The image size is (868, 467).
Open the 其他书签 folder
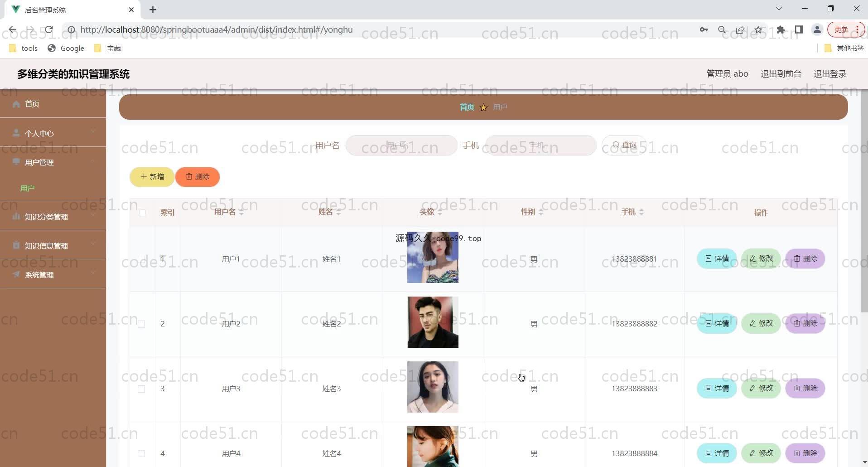pyautogui.click(x=844, y=48)
